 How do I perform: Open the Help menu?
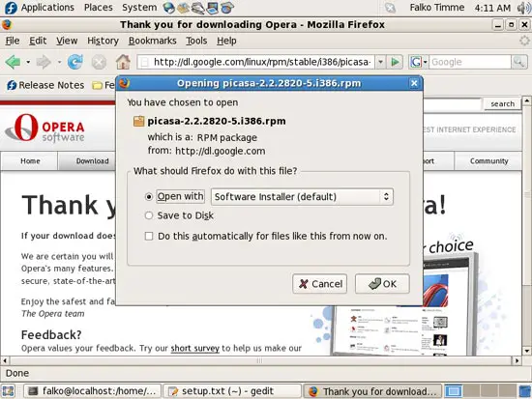point(226,41)
